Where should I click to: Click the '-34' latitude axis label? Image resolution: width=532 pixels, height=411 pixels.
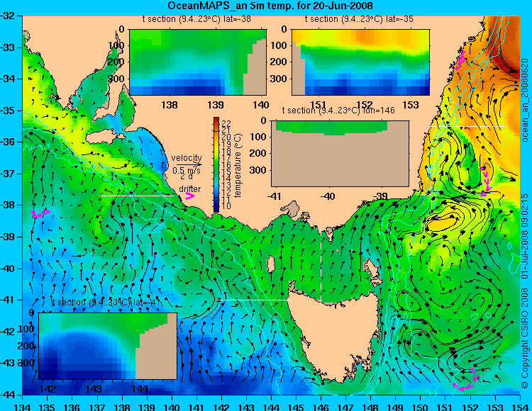point(7,79)
